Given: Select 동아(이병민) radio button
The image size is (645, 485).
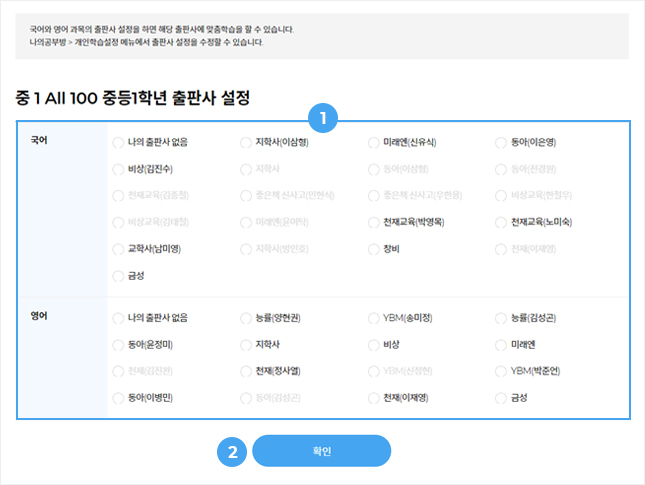Looking at the screenshot, I should [x=118, y=398].
